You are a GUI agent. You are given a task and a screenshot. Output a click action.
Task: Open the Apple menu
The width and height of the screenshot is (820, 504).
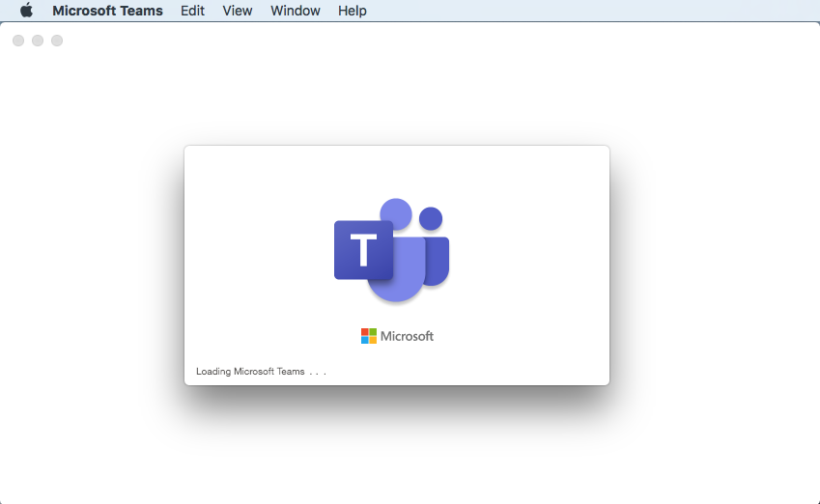[26, 11]
